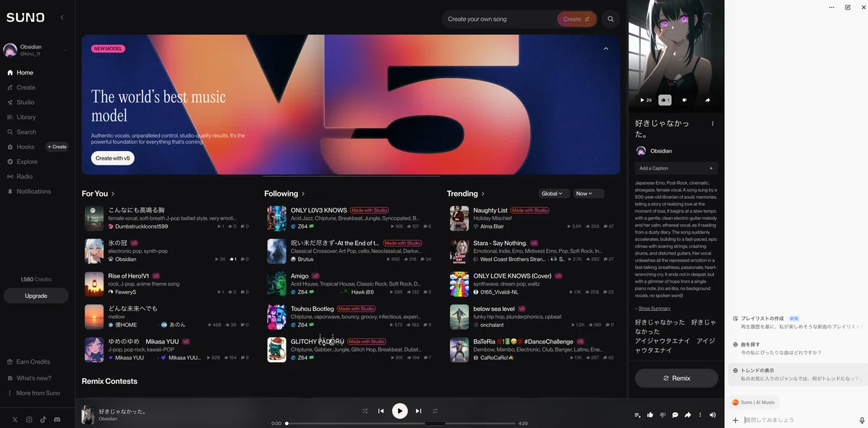Toggle like in the player bar

click(650, 415)
